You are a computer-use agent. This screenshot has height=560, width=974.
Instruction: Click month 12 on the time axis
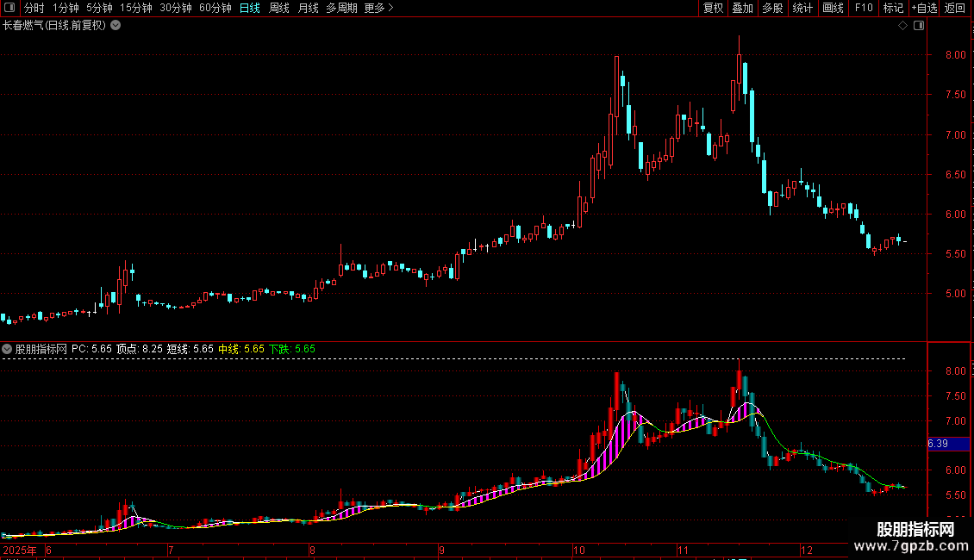tap(806, 550)
